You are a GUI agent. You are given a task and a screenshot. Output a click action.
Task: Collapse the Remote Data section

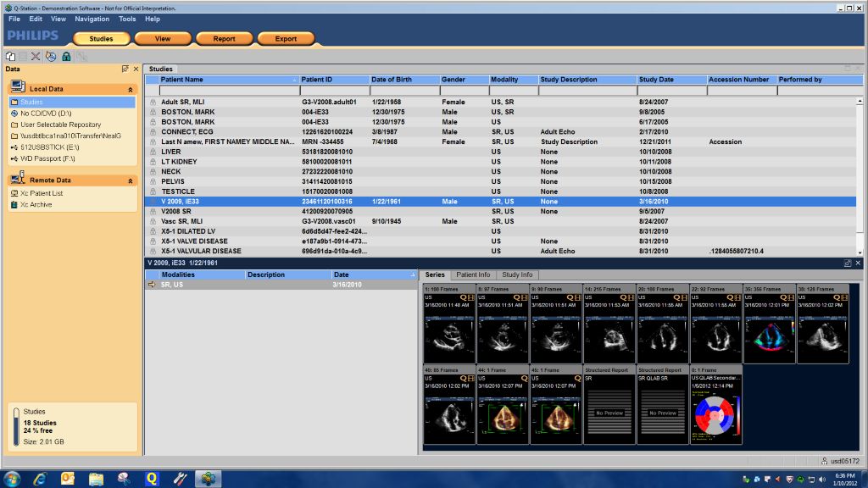click(x=131, y=180)
